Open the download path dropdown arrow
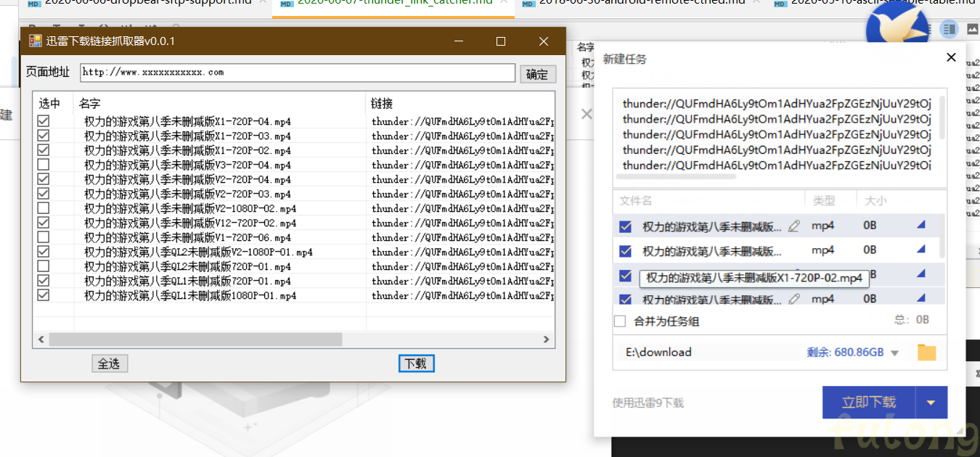 tap(894, 353)
